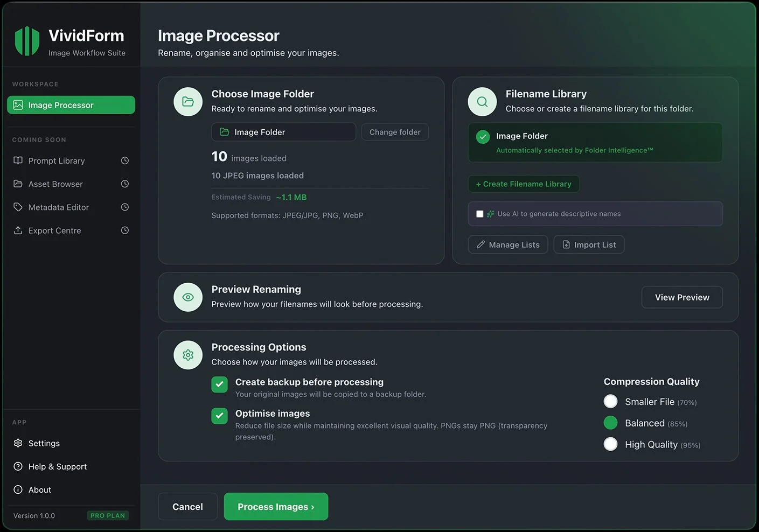
Task: Click the VividForm shield logo
Action: click(x=27, y=41)
